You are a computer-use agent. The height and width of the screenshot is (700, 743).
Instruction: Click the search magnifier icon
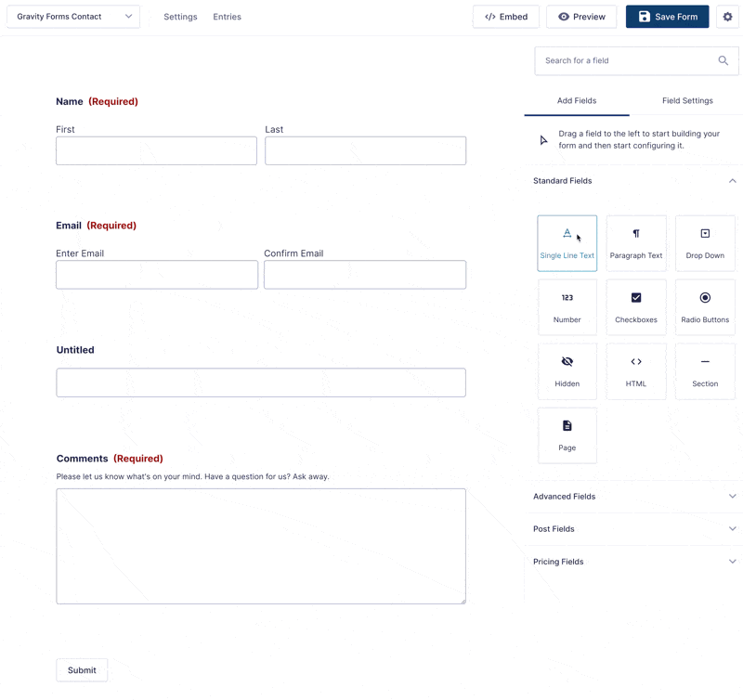[x=723, y=60]
